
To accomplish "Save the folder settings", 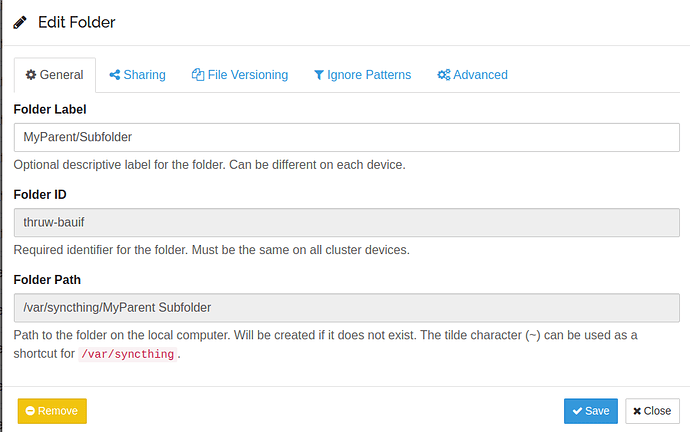I will pyautogui.click(x=591, y=411).
